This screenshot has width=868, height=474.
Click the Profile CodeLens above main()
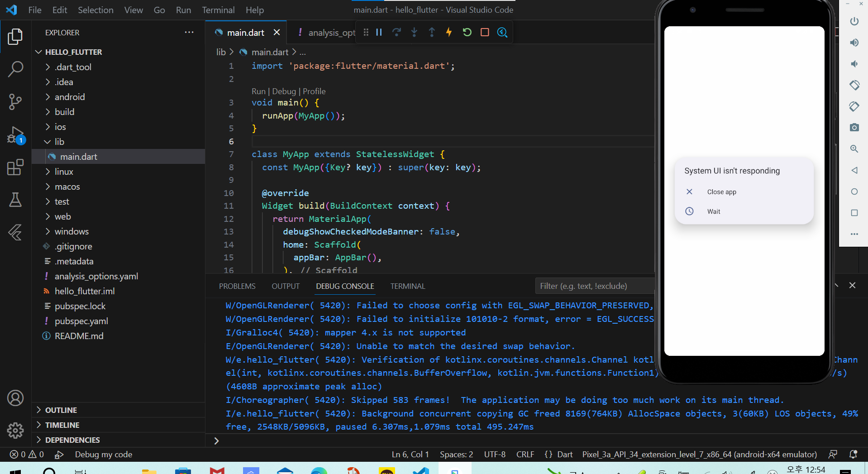(314, 91)
